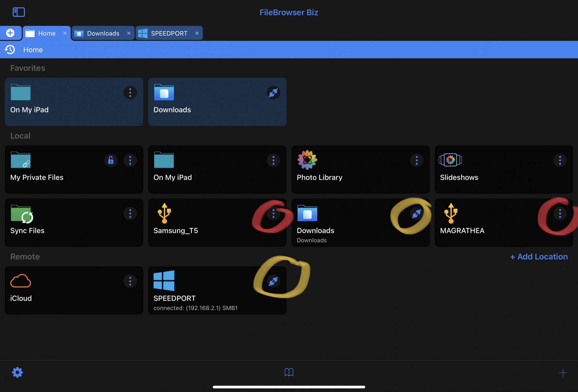Switch to the SPEEDPORT tab
Viewport: 578px width, 392px height.
[169, 33]
